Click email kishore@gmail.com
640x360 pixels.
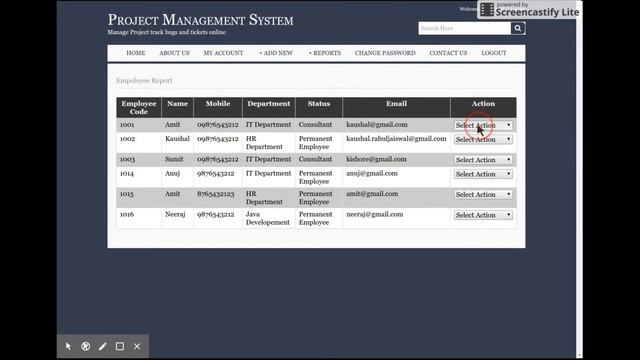(376, 159)
